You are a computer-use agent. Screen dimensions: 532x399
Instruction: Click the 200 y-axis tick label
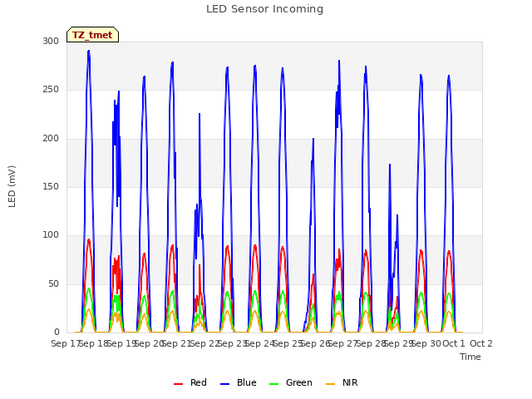51,139
